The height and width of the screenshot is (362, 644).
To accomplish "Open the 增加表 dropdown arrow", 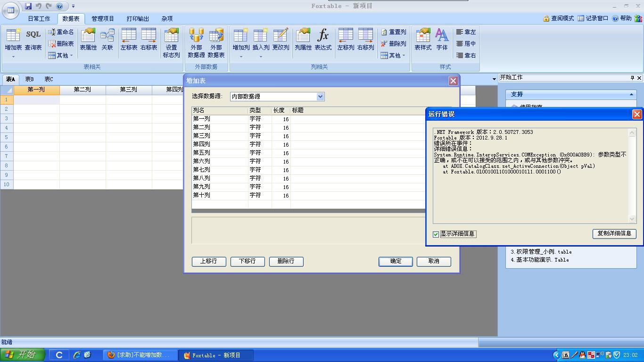I will tap(13, 57).
